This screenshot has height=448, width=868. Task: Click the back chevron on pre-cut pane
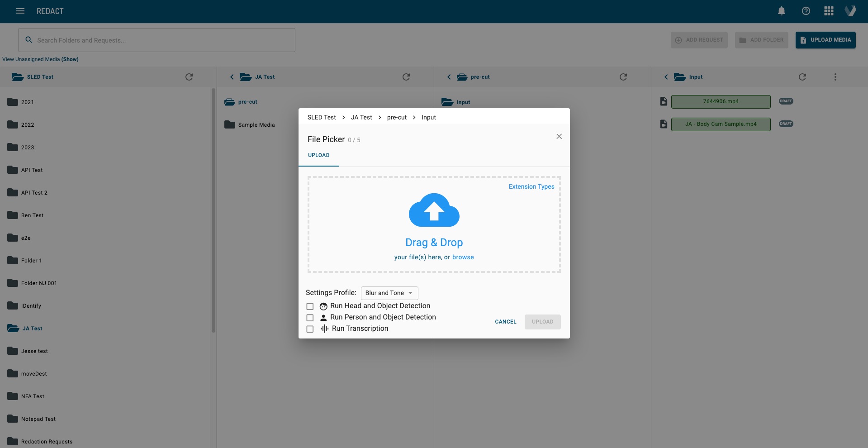tap(449, 77)
